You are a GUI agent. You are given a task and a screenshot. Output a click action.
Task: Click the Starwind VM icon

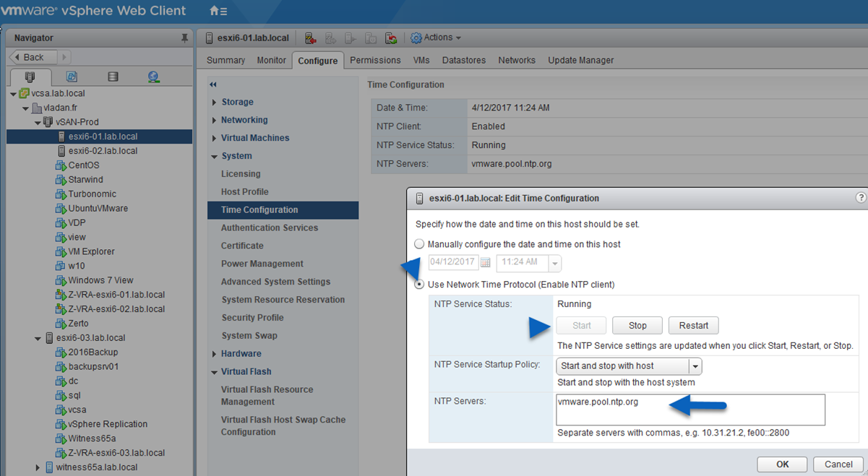[61, 180]
